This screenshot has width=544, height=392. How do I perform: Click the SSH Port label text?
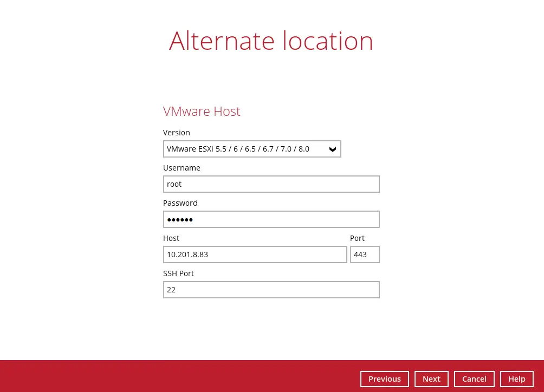coord(178,273)
